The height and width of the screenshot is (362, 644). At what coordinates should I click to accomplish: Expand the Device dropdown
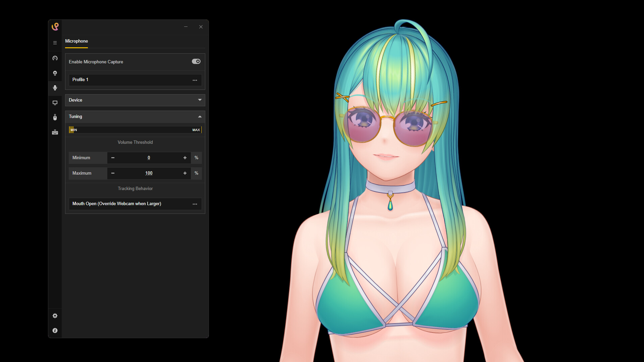[x=200, y=100]
